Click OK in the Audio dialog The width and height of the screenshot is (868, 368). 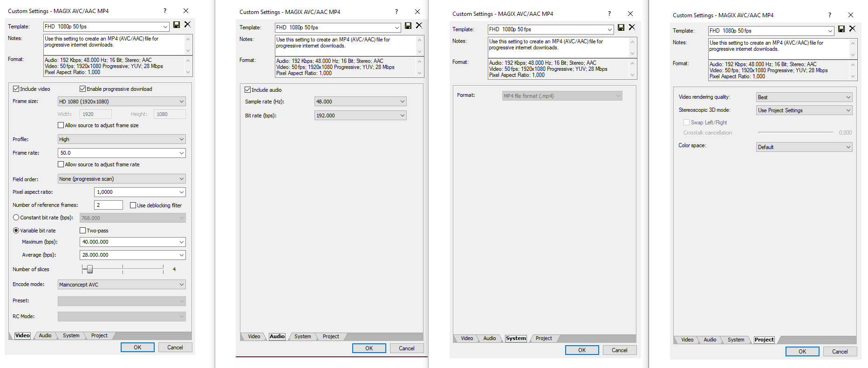369,348
